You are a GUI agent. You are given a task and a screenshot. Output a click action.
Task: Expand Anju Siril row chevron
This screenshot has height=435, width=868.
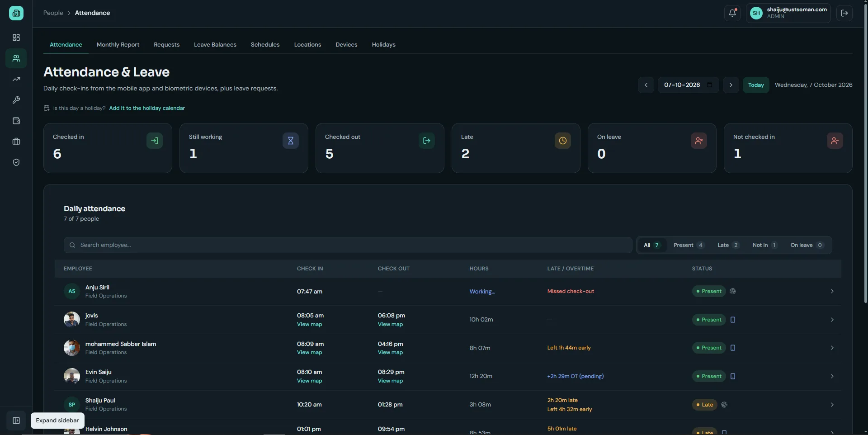tap(832, 291)
